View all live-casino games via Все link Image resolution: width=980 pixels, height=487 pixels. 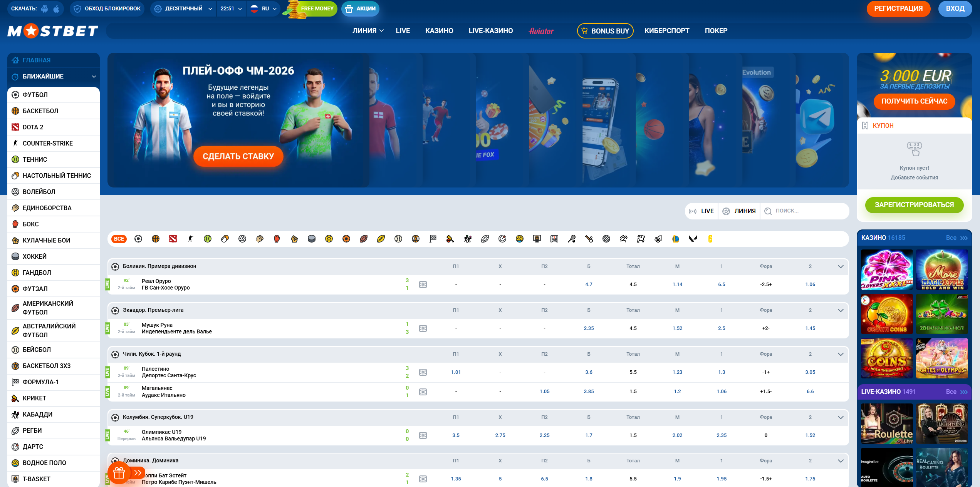coord(957,392)
